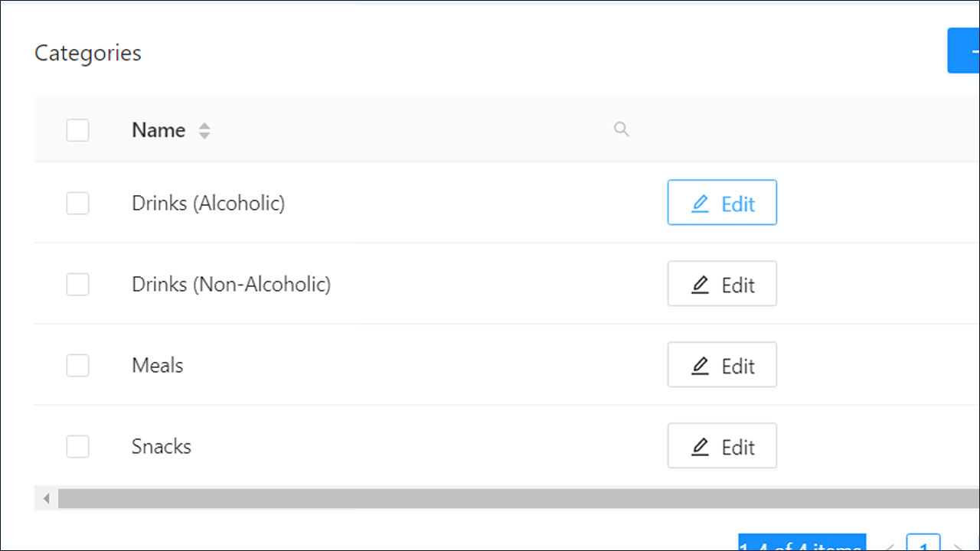This screenshot has height=551, width=980.
Task: Select the Meals row checkbox
Action: 77,366
